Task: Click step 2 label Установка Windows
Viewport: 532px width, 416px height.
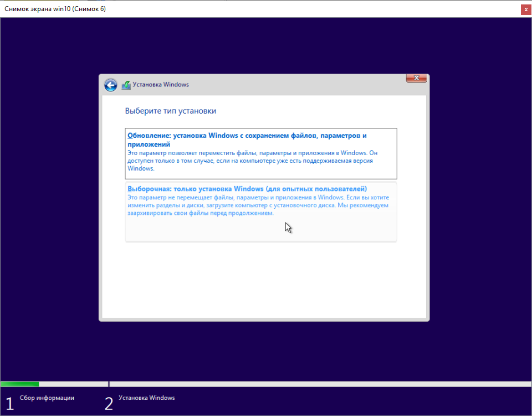Action: [x=146, y=398]
